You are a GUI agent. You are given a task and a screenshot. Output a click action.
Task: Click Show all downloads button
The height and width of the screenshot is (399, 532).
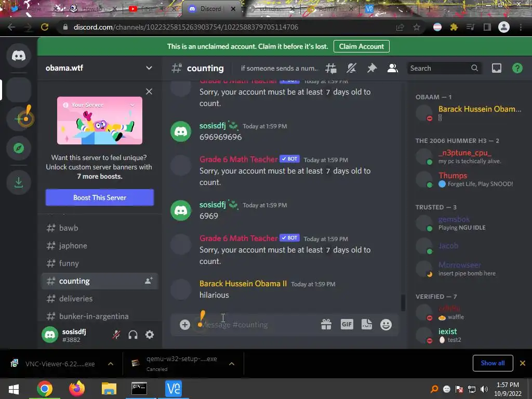(x=493, y=363)
